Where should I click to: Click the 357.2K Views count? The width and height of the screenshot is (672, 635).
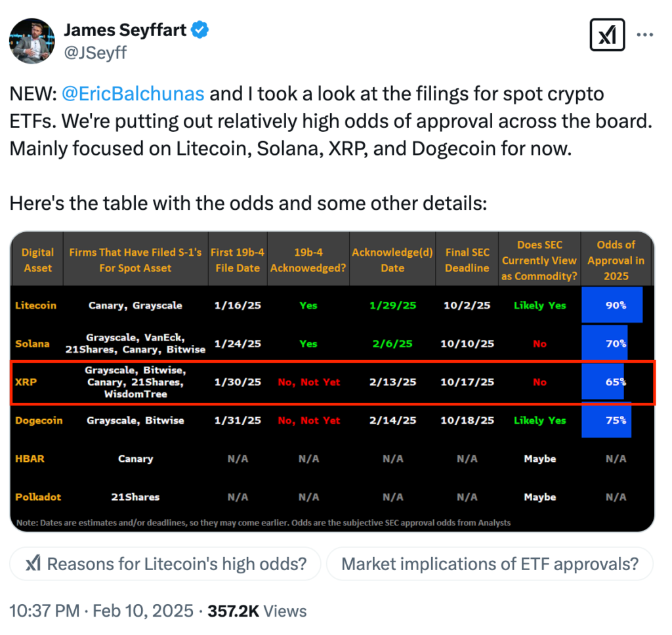[257, 611]
